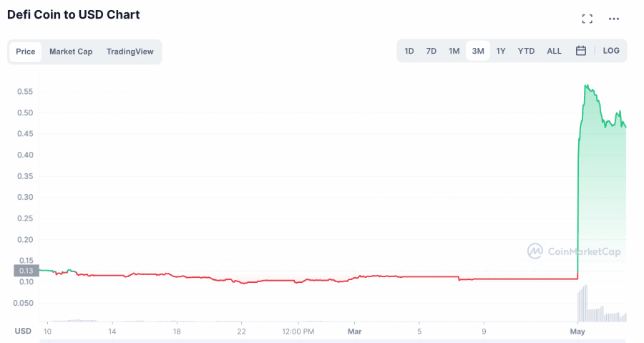Switch to the Market Cap tab

pos(71,52)
